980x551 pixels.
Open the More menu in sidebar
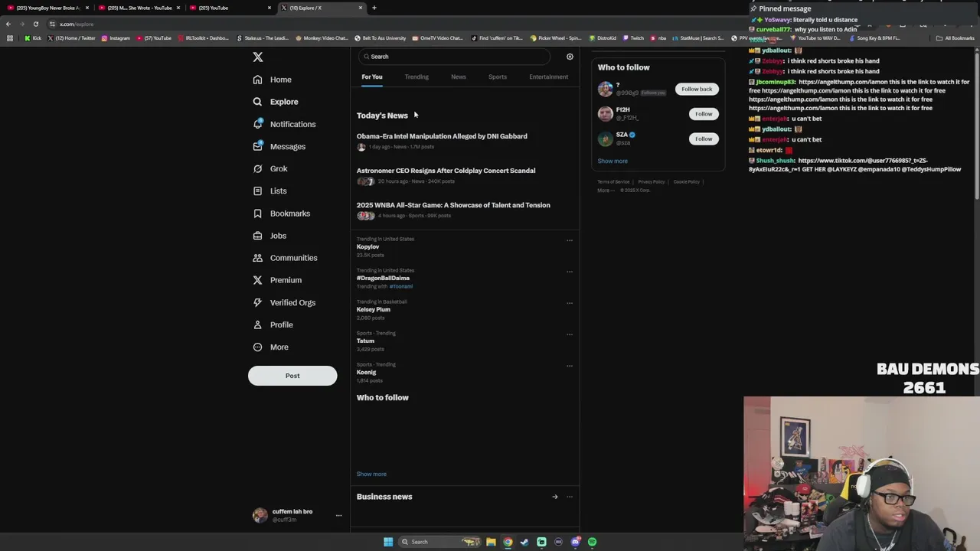tap(270, 347)
